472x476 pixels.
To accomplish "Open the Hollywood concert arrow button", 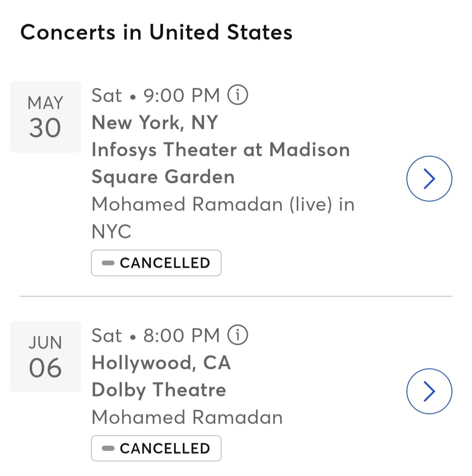I will point(429,391).
